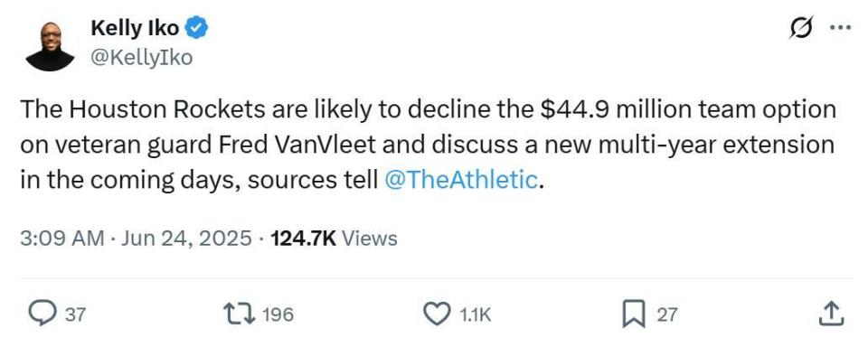Reply using the speech bubble icon
Viewport: 868px width, 338px height.
42,315
